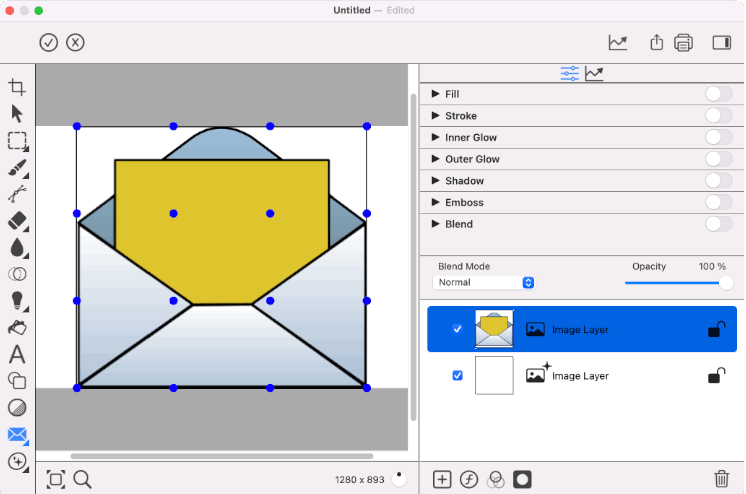The height and width of the screenshot is (494, 746).
Task: Select the blank white layer thumbnail
Action: (494, 375)
